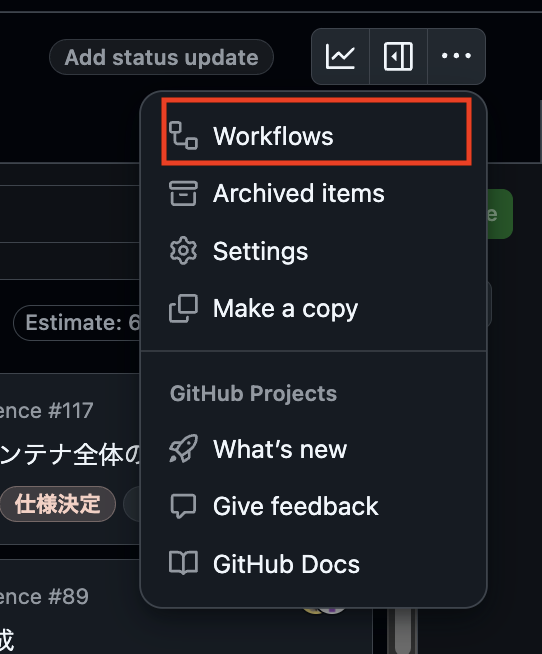Click the speech bubble feedback icon

pos(183,506)
